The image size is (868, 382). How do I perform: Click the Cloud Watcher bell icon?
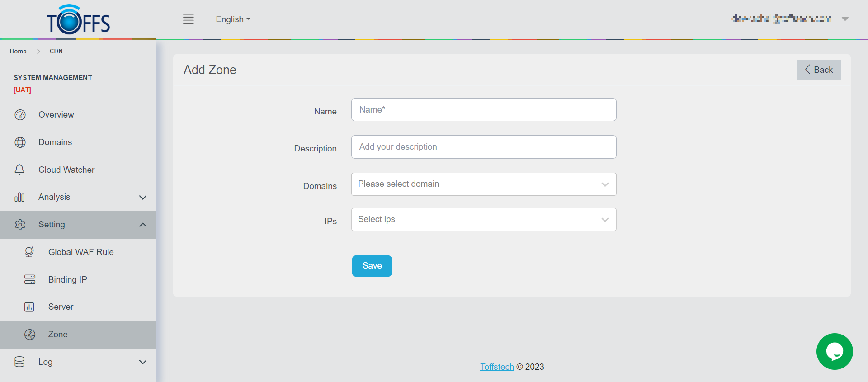tap(19, 170)
